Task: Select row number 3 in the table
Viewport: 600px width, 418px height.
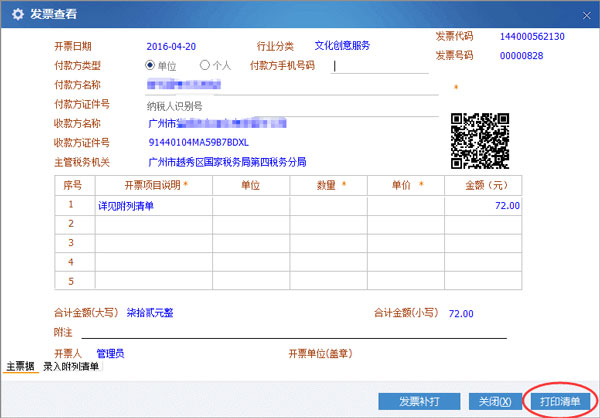Action: (x=70, y=243)
